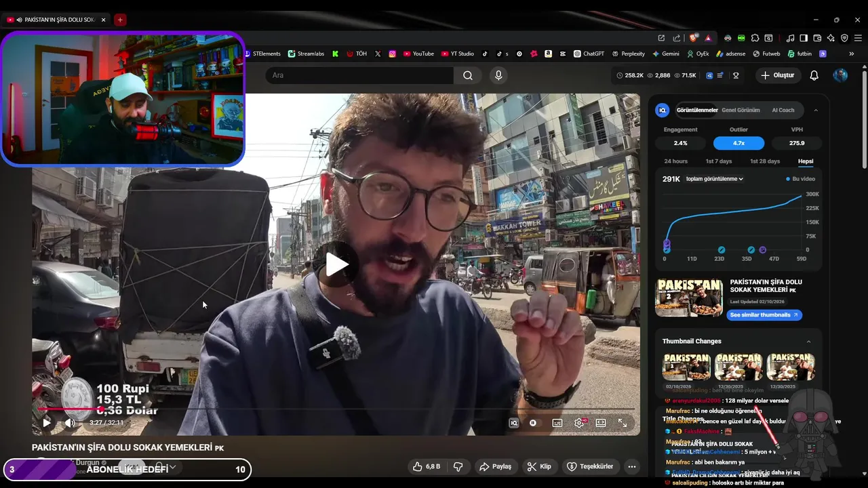Open the Streamlabs bookmark
Viewport: 868px width, 488px height.
coord(306,54)
